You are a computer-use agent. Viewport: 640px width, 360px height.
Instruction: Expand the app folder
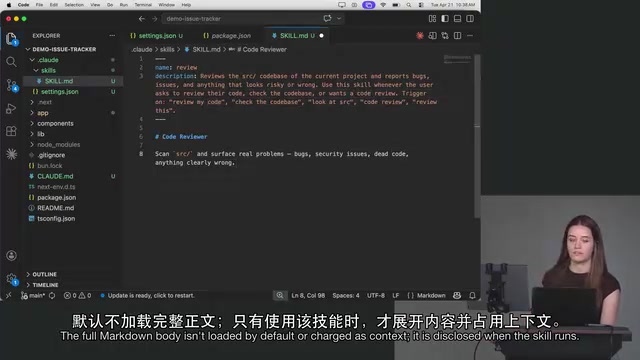(x=43, y=113)
